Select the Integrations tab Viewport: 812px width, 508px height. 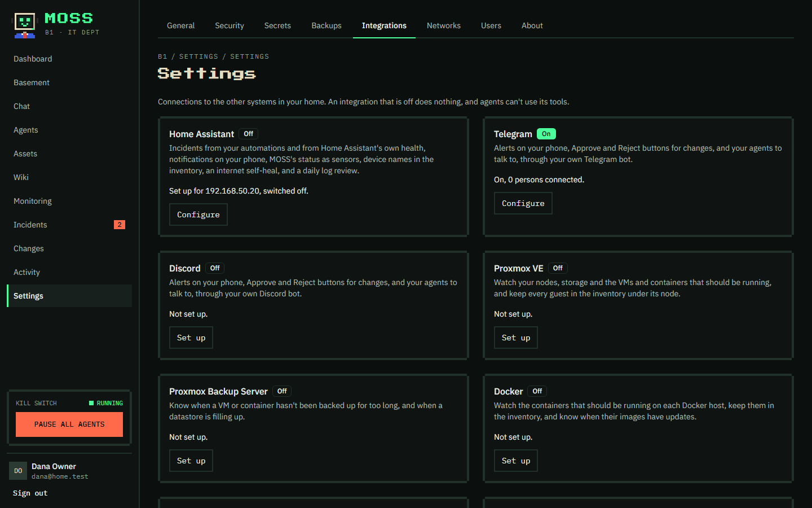click(384, 25)
